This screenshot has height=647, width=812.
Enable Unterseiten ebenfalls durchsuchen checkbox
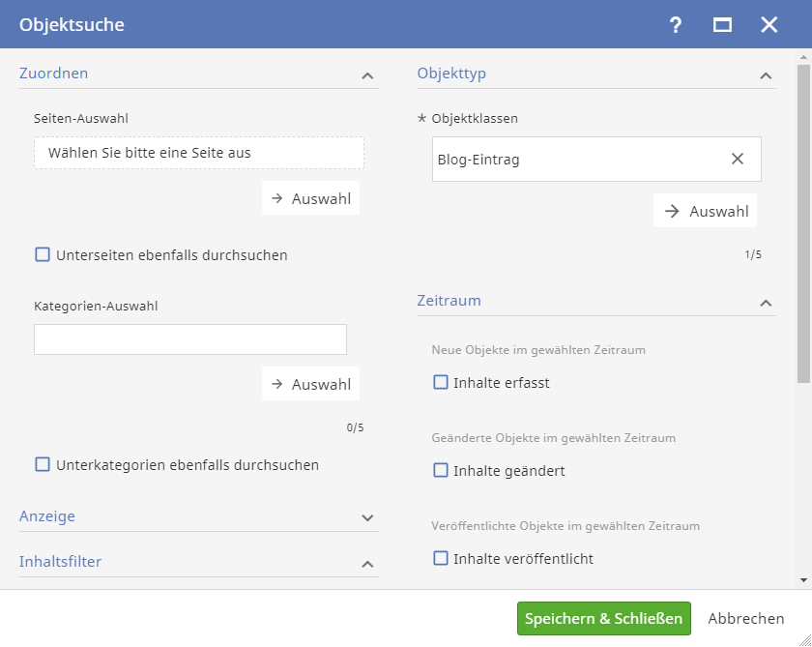click(x=43, y=255)
